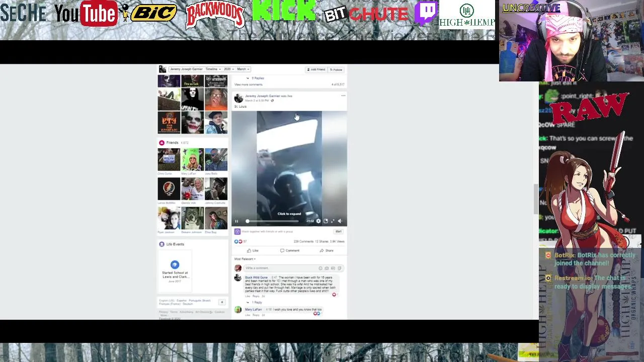Screen dimensions: 644x362
Task: Click the Add Friend button
Action: click(316, 69)
